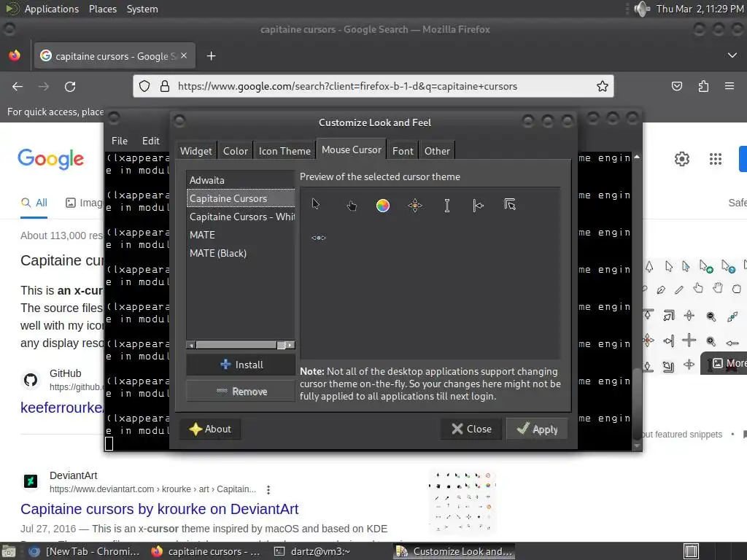Open the Places menu
The width and height of the screenshot is (747, 560).
[102, 9]
